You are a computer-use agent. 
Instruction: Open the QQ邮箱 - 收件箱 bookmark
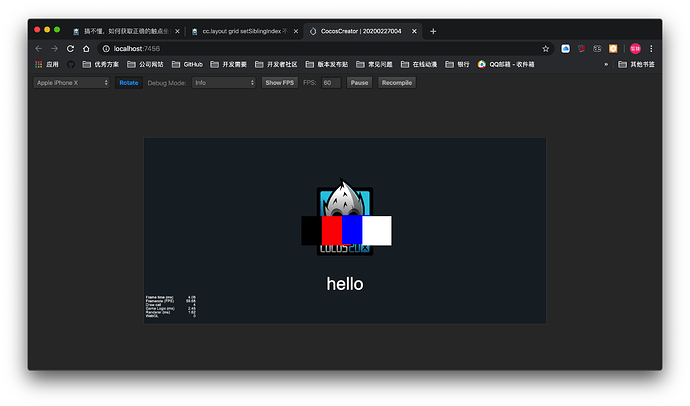coord(506,65)
